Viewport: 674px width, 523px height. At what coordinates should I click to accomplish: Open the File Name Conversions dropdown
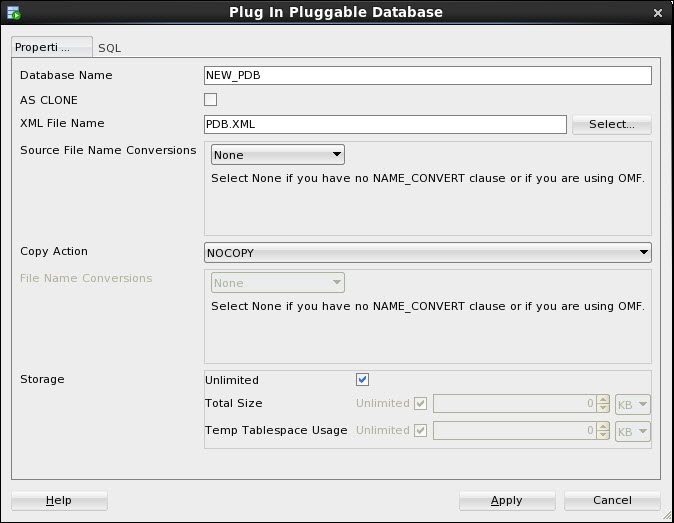pyautogui.click(x=278, y=283)
